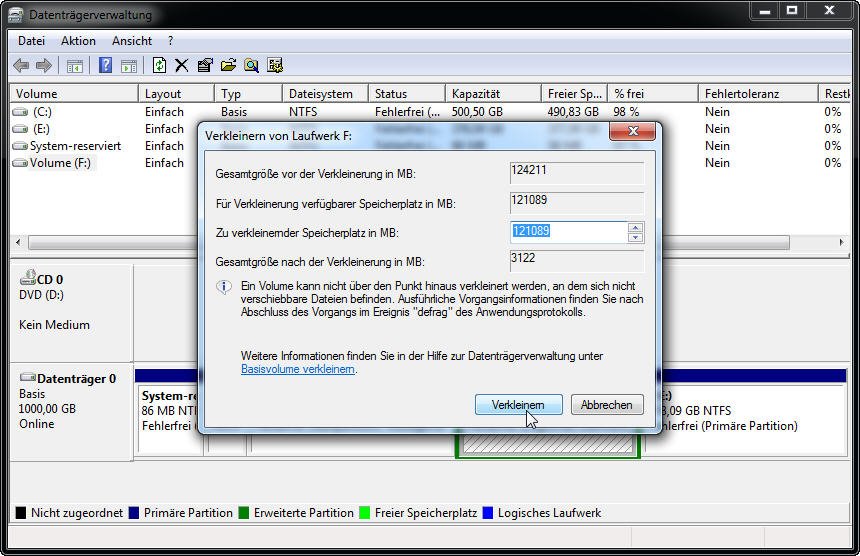860x556 pixels.
Task: Open the ? help menu
Action: pos(171,41)
